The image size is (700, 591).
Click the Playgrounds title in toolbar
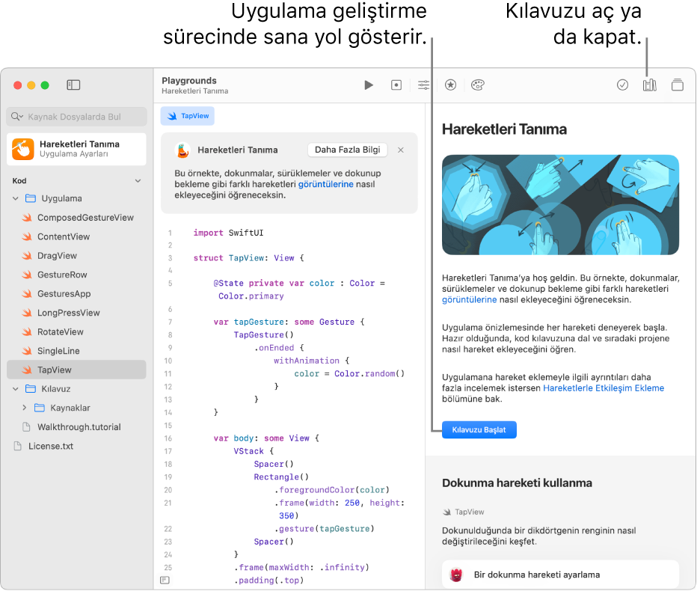point(189,80)
